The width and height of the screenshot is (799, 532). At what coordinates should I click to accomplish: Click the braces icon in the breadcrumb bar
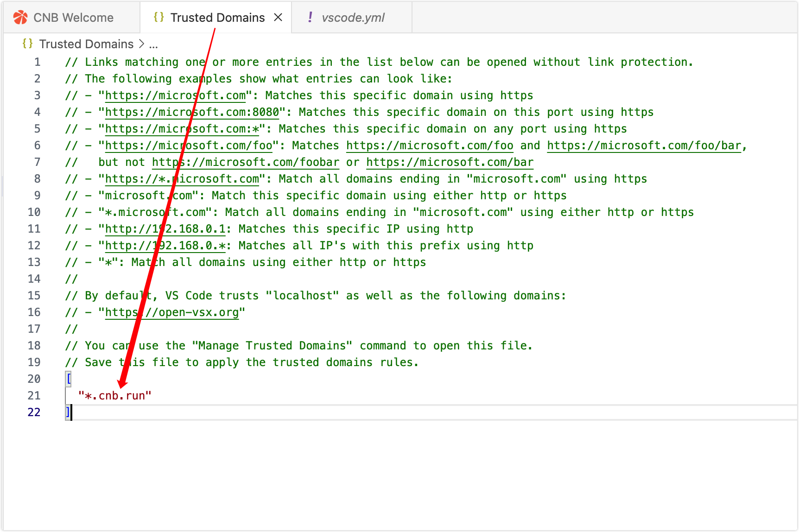[x=27, y=44]
